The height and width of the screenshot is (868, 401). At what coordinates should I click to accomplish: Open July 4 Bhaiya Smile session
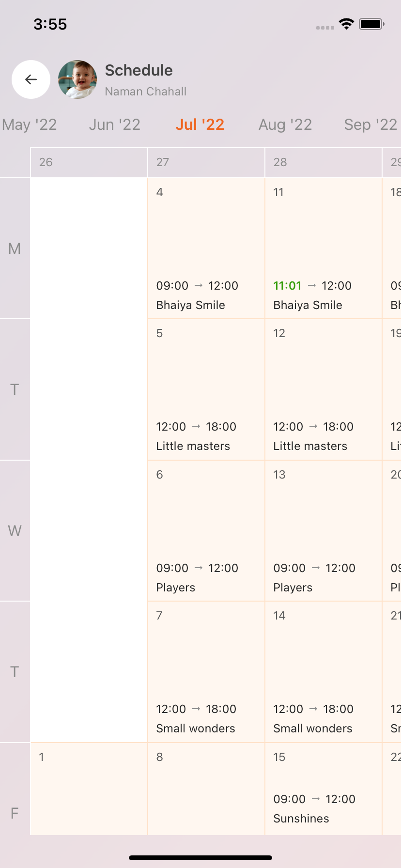(206, 248)
